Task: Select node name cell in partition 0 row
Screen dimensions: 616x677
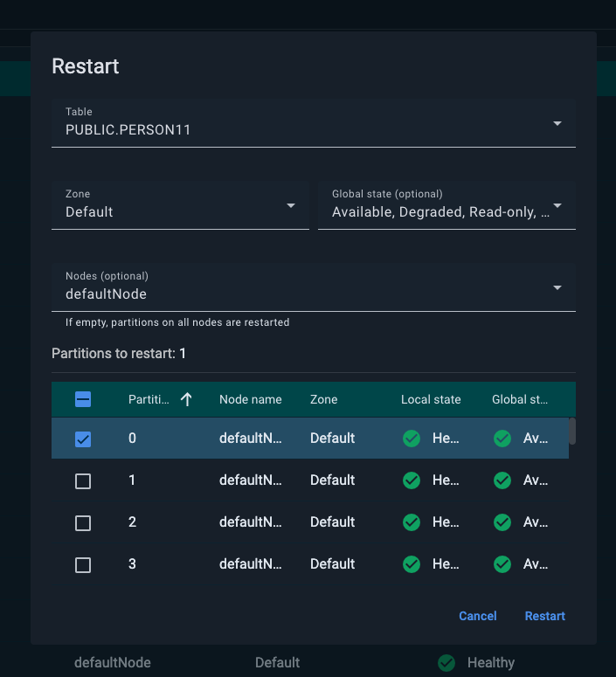Action: 251,439
